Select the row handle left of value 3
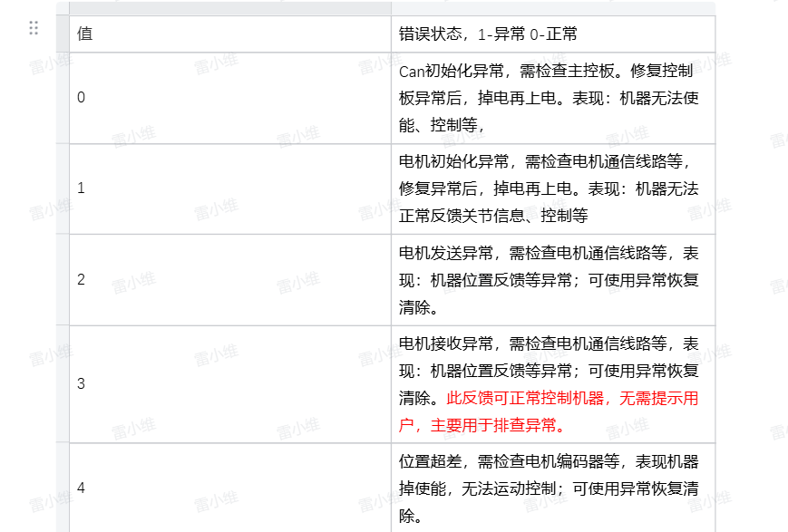 pos(63,383)
